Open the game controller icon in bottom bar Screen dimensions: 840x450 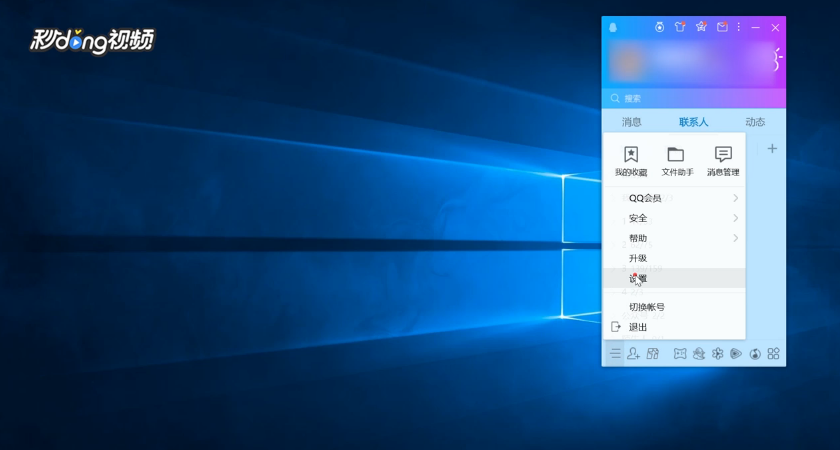pyautogui.click(x=680, y=354)
